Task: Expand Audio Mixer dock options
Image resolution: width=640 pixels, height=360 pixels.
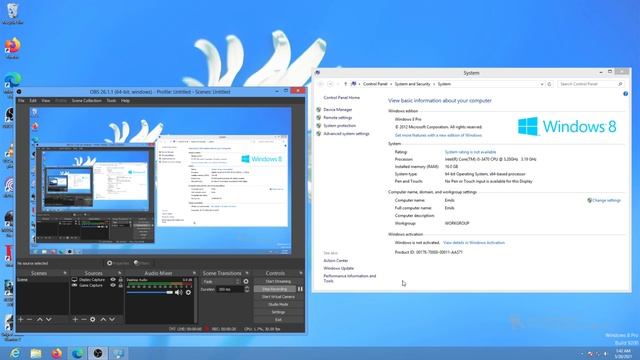Action: coord(194,273)
